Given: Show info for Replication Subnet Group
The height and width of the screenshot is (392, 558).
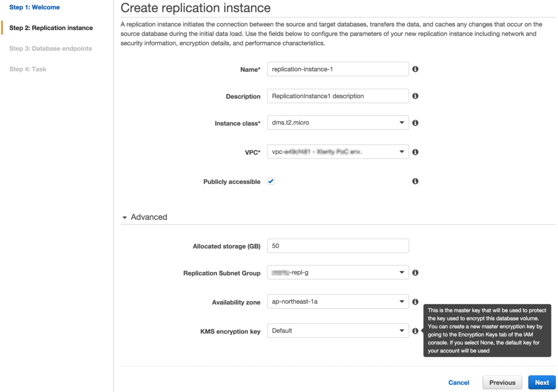Looking at the screenshot, I should [415, 273].
